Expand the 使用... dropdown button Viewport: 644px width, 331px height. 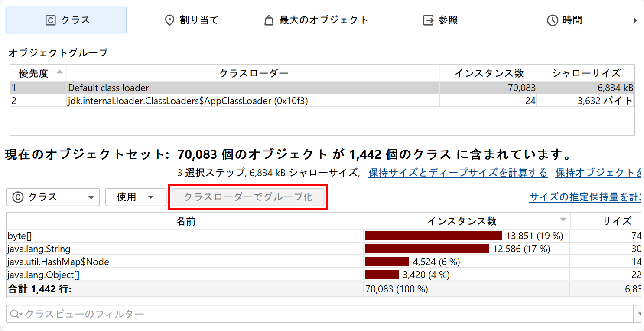(x=136, y=197)
